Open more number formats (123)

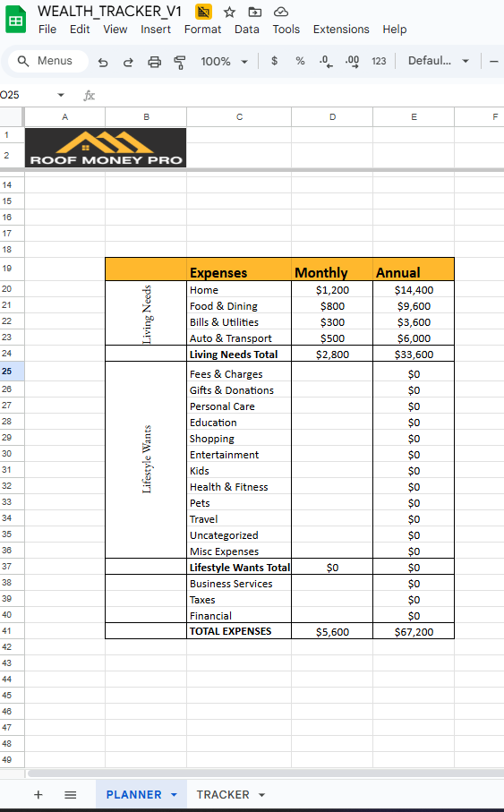[379, 61]
